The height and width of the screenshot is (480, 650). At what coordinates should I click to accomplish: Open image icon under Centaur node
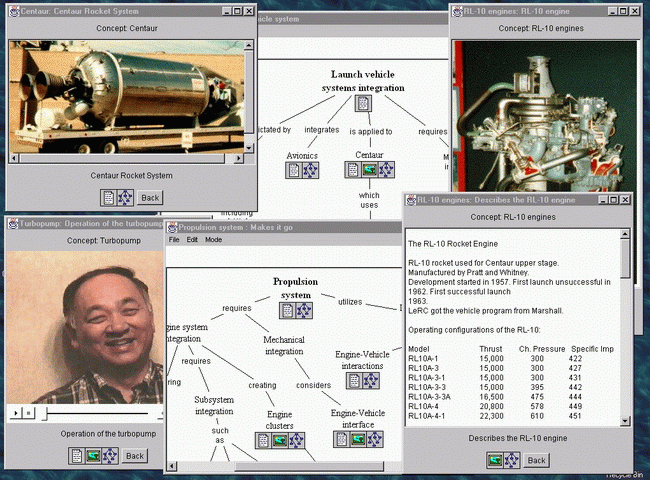pyautogui.click(x=369, y=170)
